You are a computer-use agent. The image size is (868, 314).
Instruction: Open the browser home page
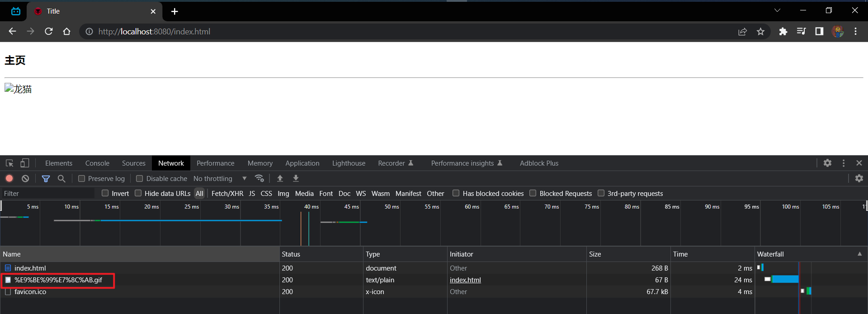click(x=67, y=31)
